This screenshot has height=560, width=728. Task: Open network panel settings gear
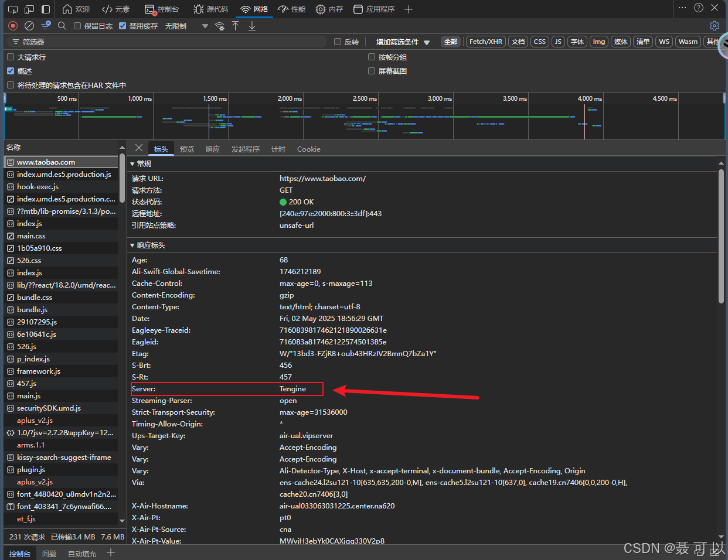click(714, 26)
